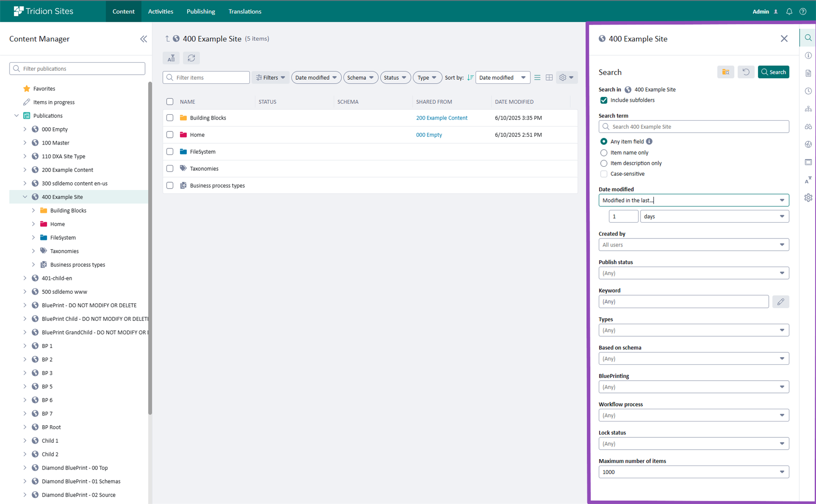Select the BP Root publication
This screenshot has height=504, width=816.
pos(51,427)
